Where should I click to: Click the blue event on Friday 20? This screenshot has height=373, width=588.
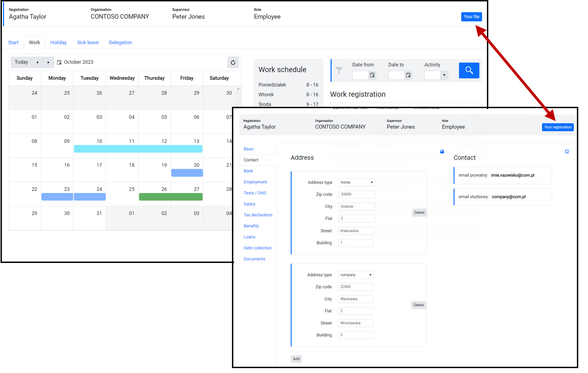pos(187,173)
